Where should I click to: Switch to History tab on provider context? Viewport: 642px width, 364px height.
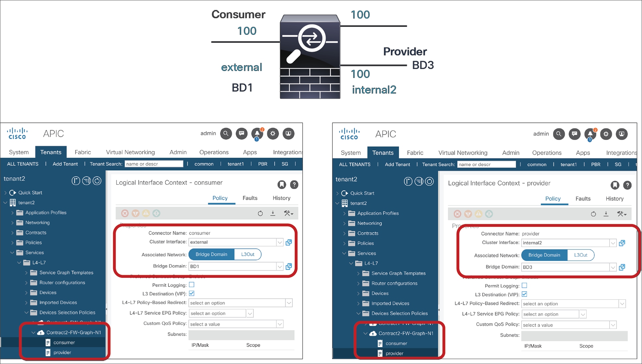pos(617,199)
